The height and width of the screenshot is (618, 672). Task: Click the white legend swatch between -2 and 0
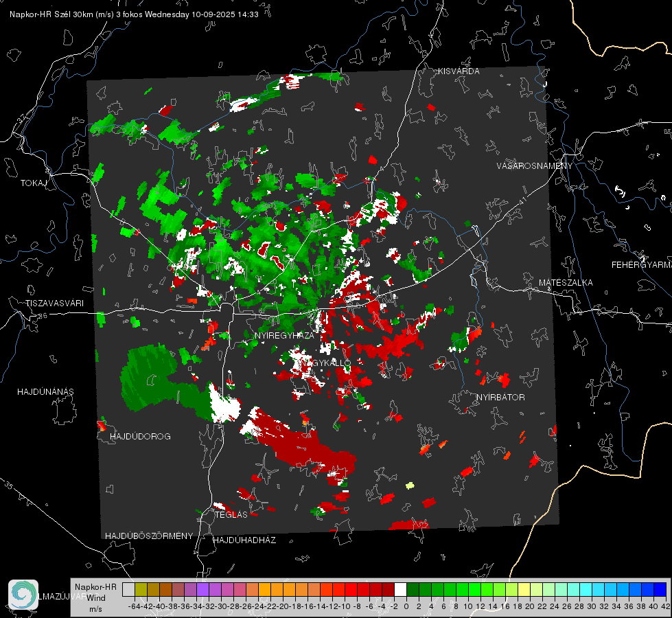point(400,589)
